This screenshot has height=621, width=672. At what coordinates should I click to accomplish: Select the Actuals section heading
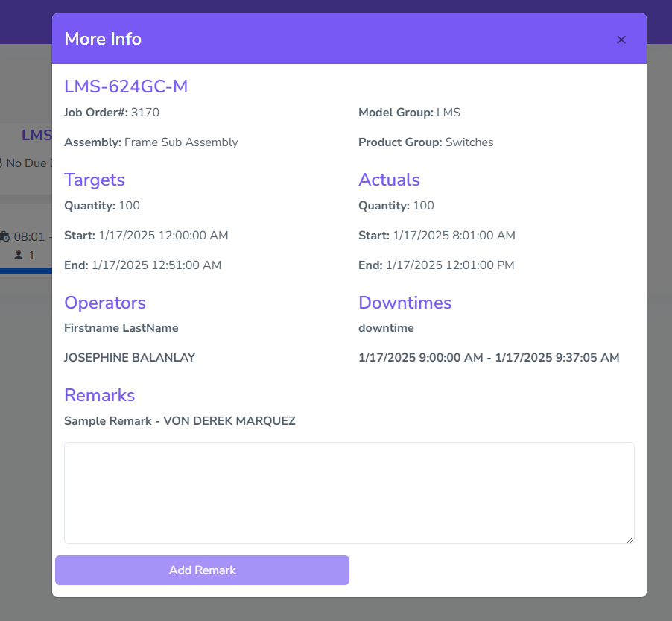click(389, 180)
